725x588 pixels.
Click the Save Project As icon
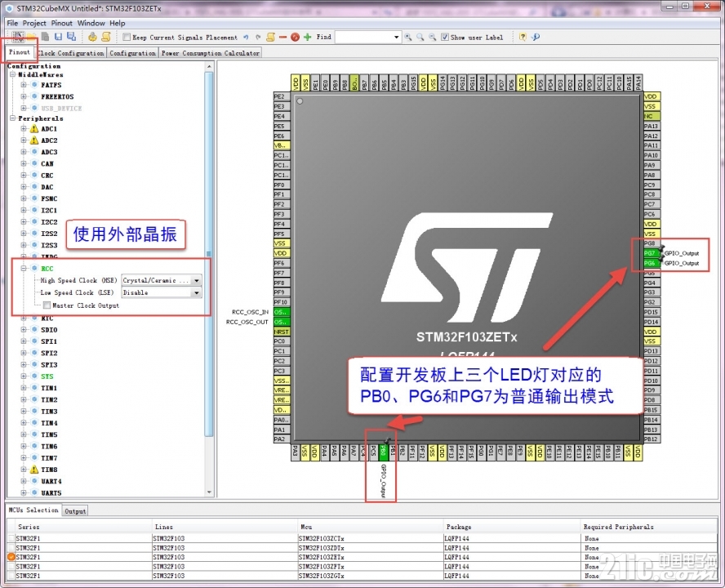[71, 37]
